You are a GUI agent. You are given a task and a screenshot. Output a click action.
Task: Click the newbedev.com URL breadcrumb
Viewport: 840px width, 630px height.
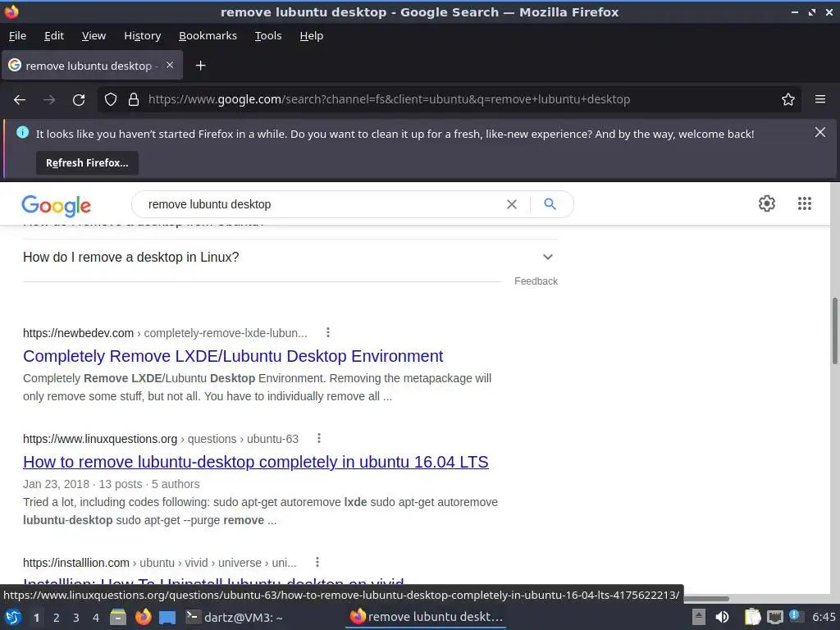point(165,333)
